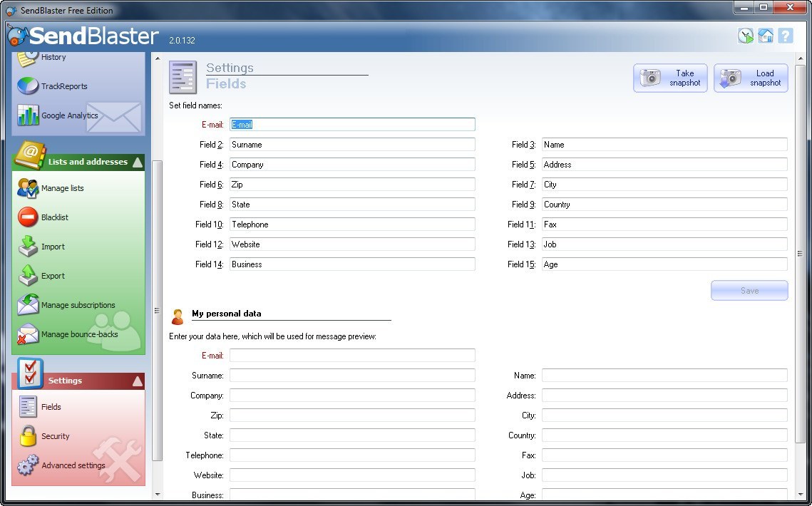
Task: Click the home icon in the header
Action: tap(766, 35)
